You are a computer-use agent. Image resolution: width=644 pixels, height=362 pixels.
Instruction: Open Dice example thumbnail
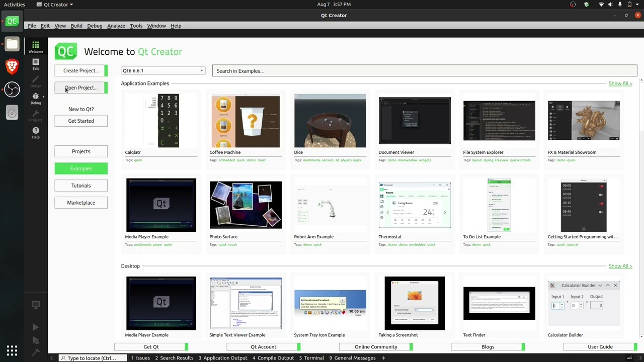[x=330, y=121]
